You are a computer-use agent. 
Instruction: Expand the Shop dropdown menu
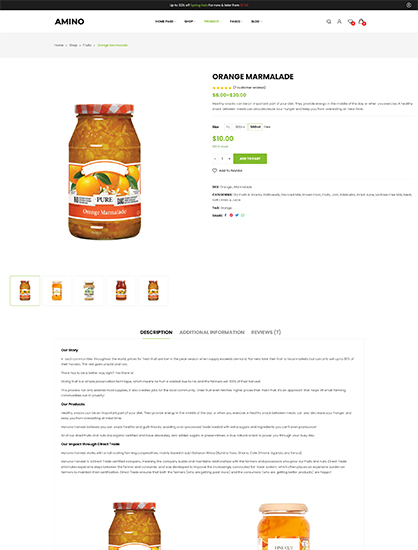point(190,21)
